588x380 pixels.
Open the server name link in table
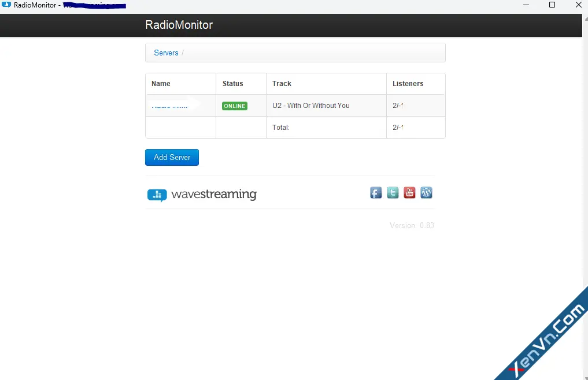click(x=169, y=106)
